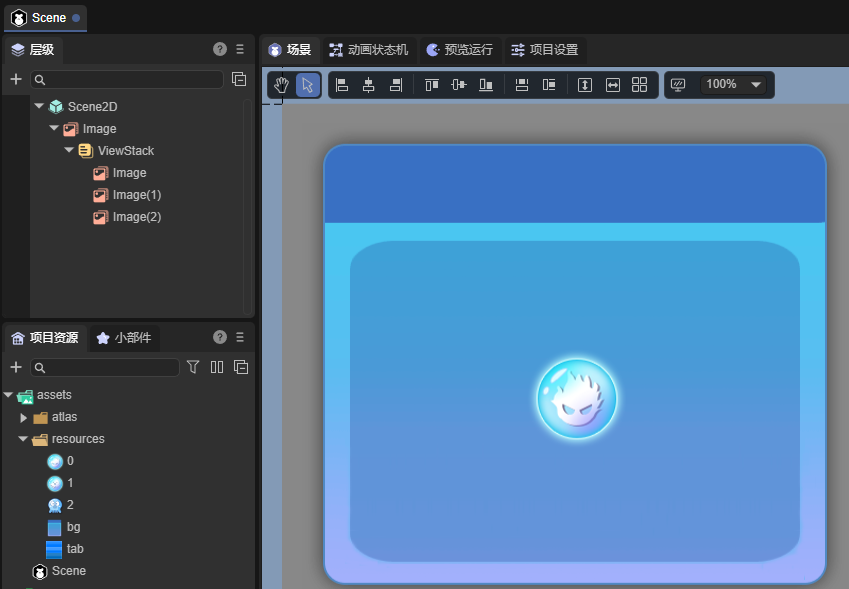Image resolution: width=849 pixels, height=589 pixels.
Task: Click the match height icon
Action: [585, 85]
